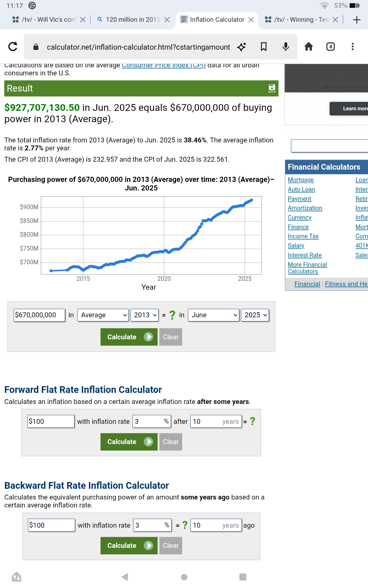Image resolution: width=368 pixels, height=588 pixels.
Task: Click the address bar URL text
Action: click(138, 47)
